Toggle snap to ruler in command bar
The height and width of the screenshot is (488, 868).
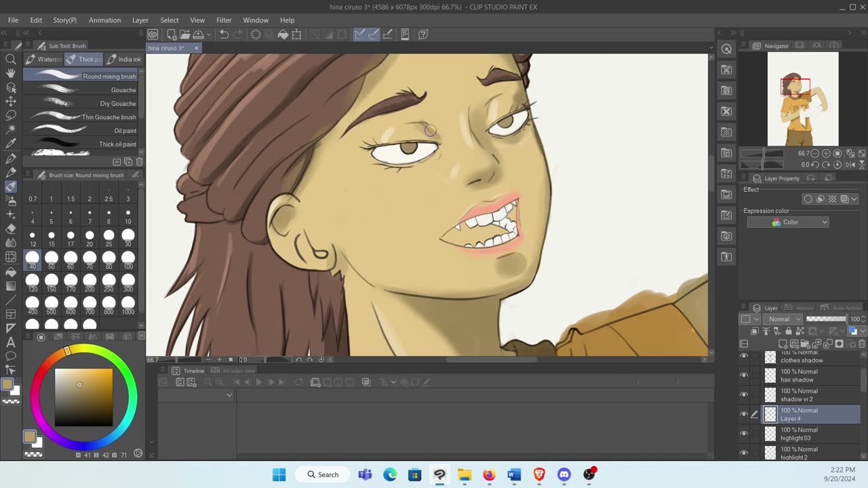click(359, 34)
